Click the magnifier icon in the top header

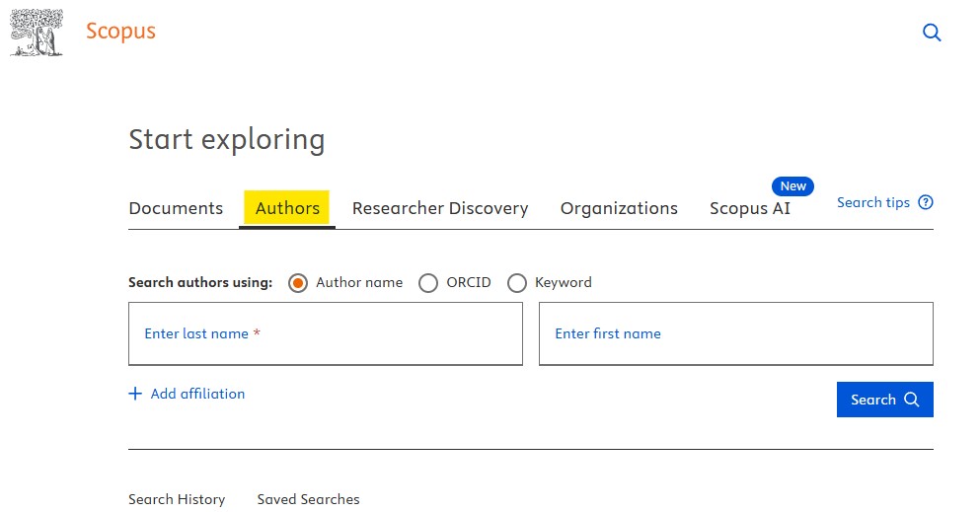[x=931, y=33]
